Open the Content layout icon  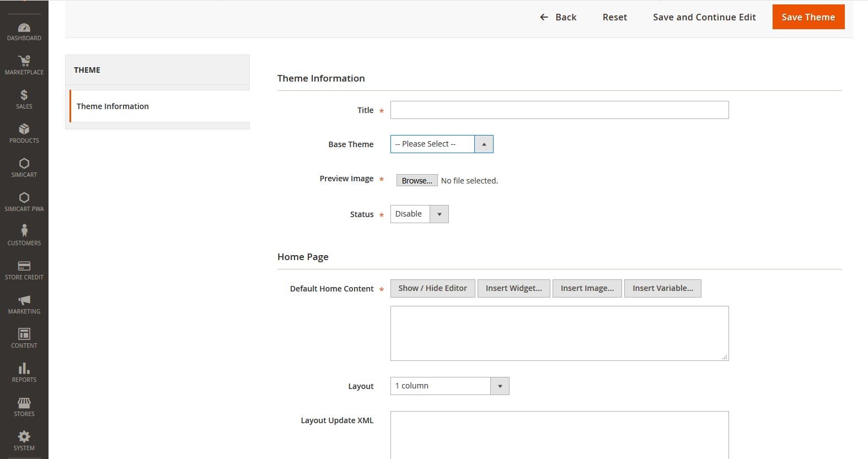24,334
